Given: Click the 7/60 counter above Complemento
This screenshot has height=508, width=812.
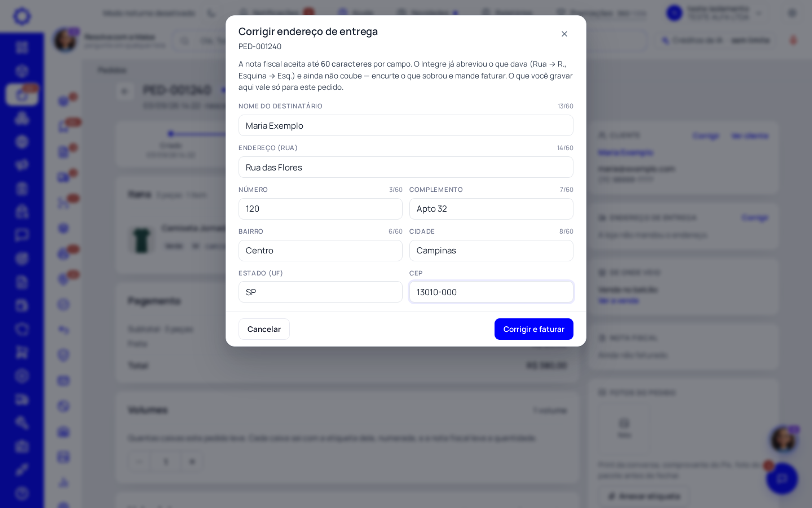Looking at the screenshot, I should (x=567, y=190).
